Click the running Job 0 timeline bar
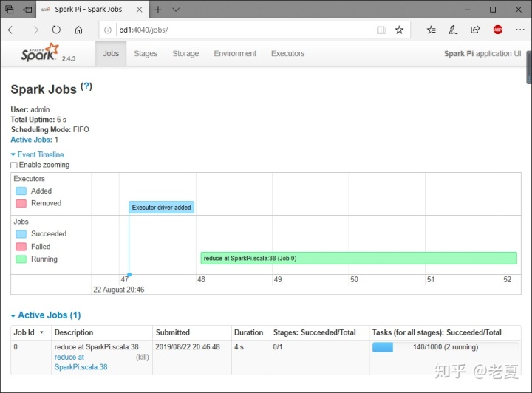 click(358, 258)
